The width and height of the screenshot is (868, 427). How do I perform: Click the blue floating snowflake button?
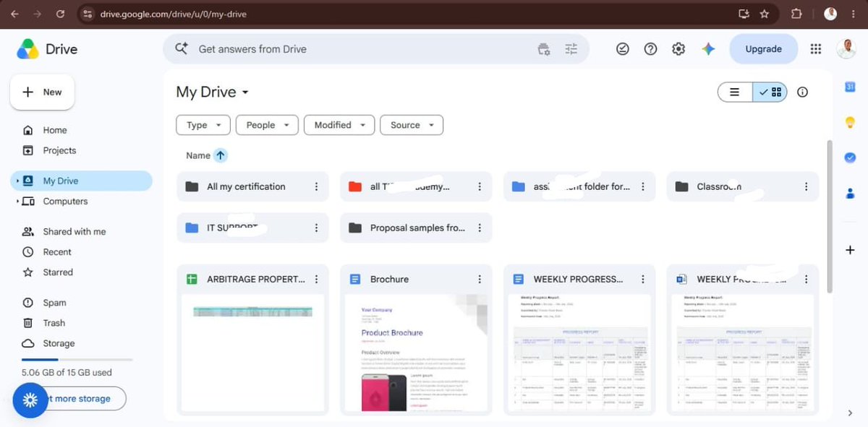pos(30,400)
